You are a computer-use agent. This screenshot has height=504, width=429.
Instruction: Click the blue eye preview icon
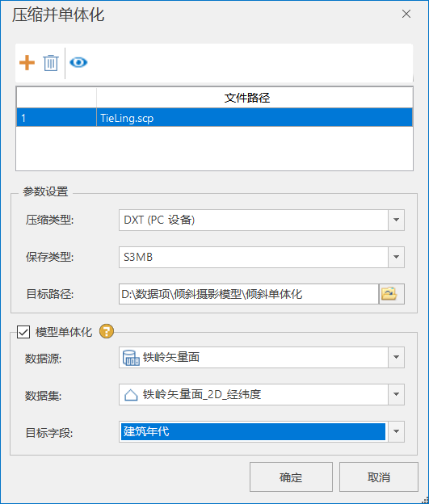click(x=78, y=62)
